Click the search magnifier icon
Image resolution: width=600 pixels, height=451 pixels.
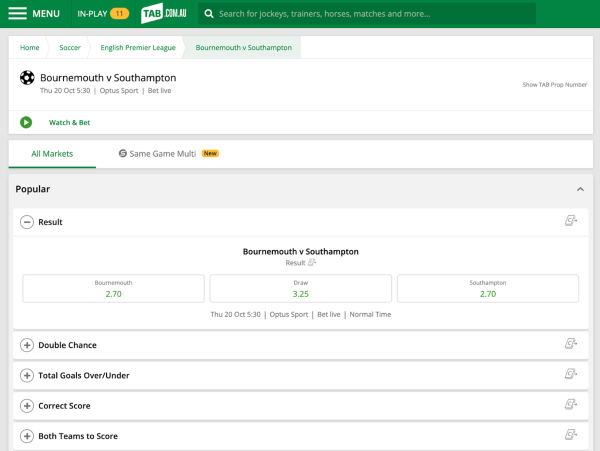[x=209, y=14]
